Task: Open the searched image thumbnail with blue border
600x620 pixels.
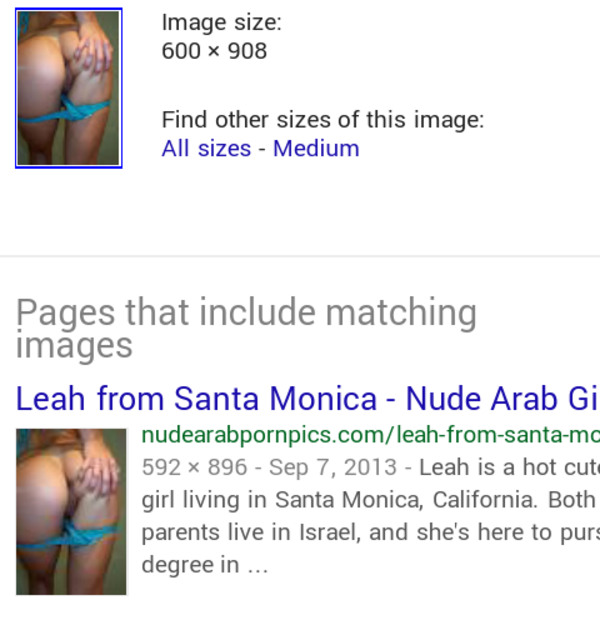Action: coord(69,88)
